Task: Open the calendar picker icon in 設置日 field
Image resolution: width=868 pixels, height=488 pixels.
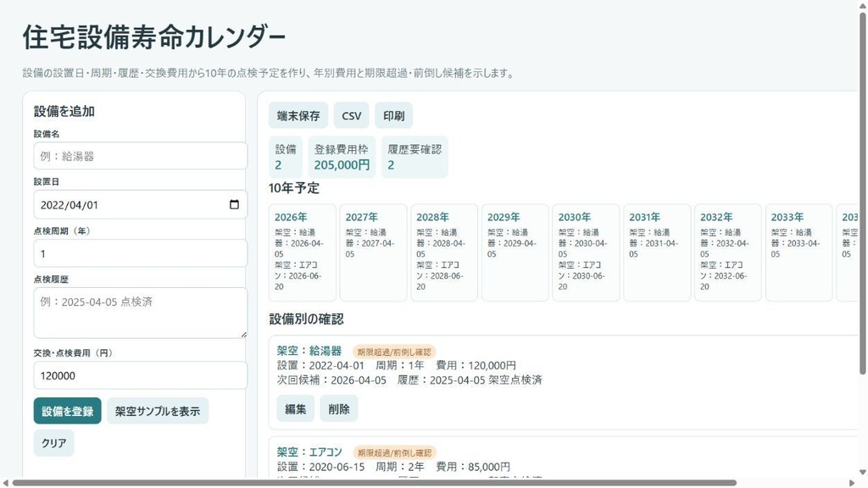Action: (x=234, y=205)
